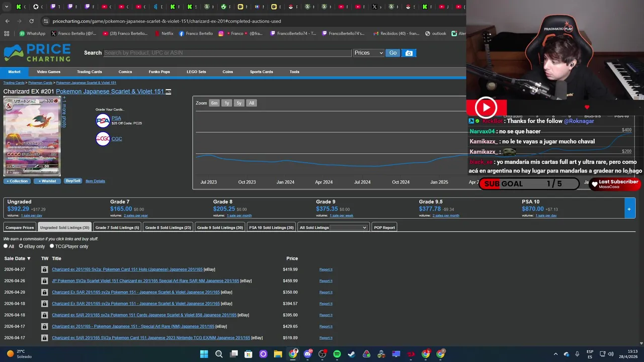The width and height of the screenshot is (644, 362).
Task: Click '+ Collection' button
Action: coord(17,181)
